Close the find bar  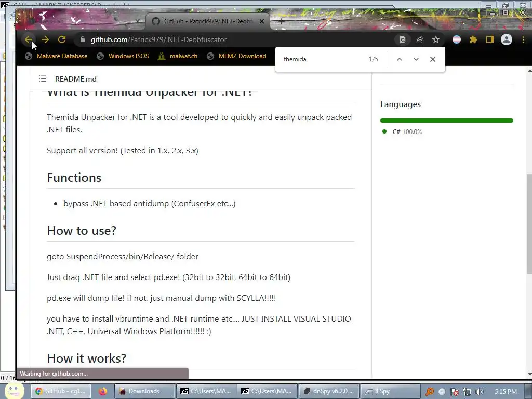(x=433, y=59)
